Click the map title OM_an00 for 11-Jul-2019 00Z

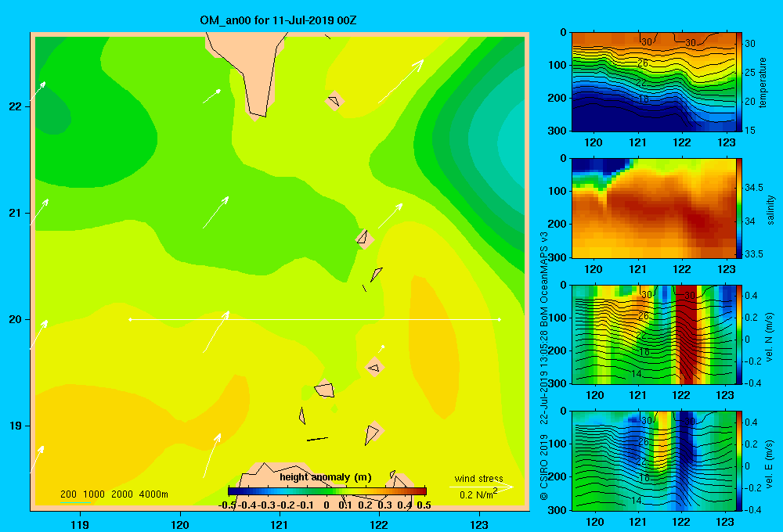tap(278, 20)
